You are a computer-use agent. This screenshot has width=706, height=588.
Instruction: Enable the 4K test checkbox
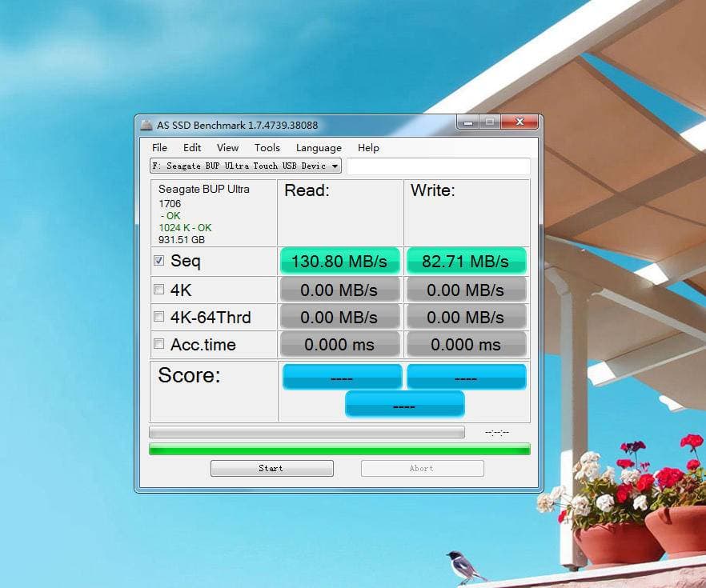pos(159,290)
